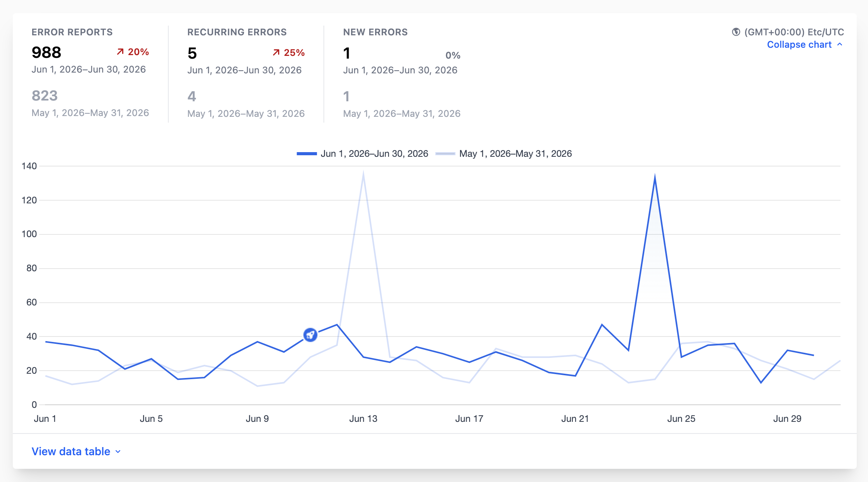Click the Jun 13 x-axis label
This screenshot has height=482, width=868.
pyautogui.click(x=363, y=419)
